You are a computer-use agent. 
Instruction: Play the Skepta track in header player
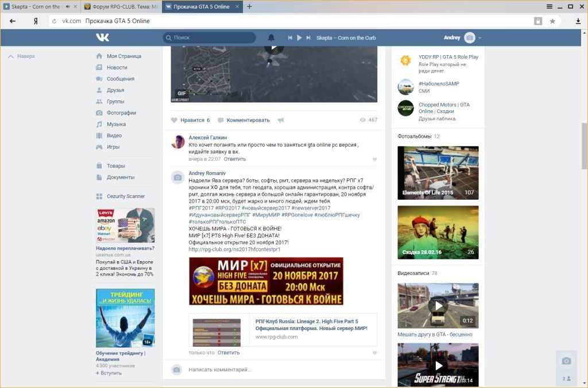click(x=299, y=38)
